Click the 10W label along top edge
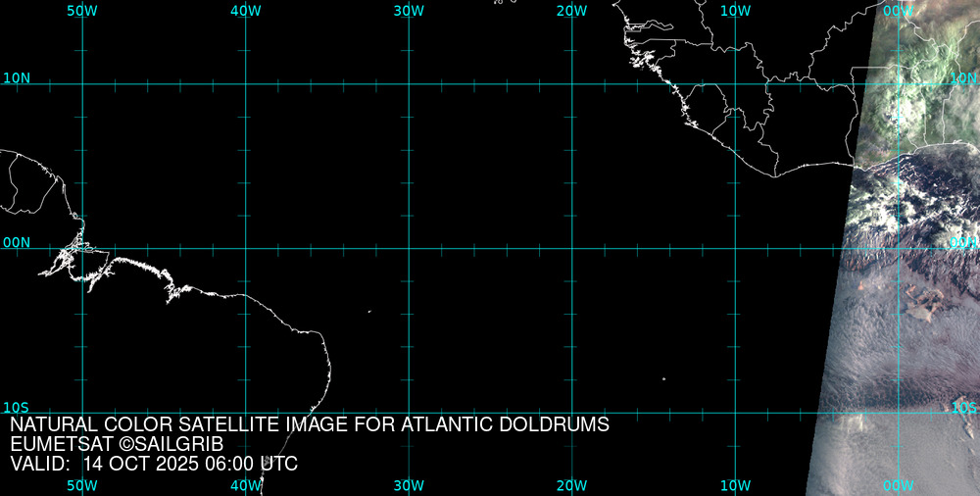The width and height of the screenshot is (980, 496). point(735,11)
